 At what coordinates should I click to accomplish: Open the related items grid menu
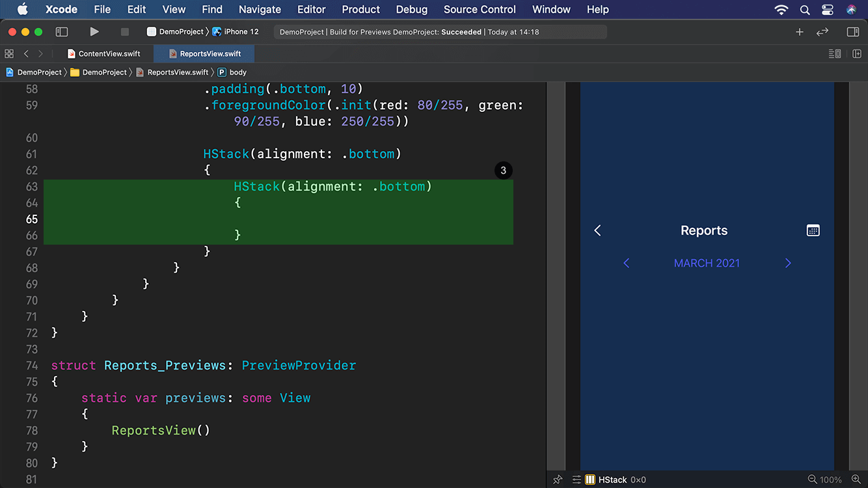point(9,54)
